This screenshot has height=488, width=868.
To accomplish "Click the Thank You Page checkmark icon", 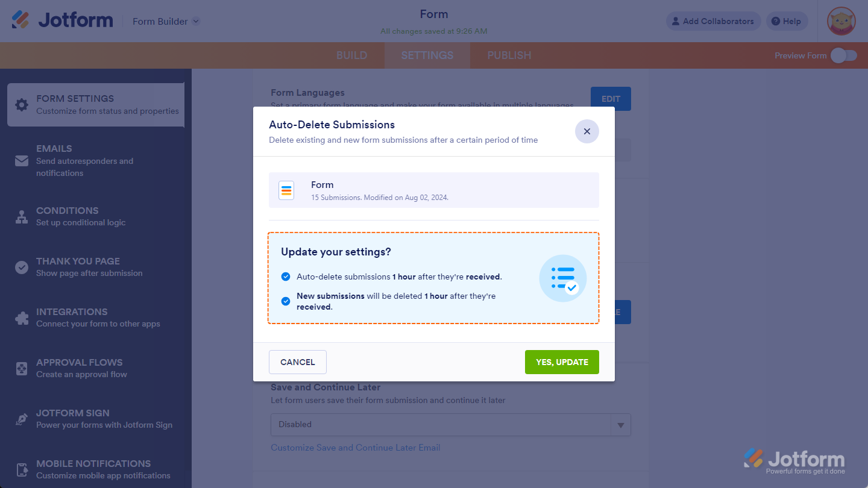I will pyautogui.click(x=21, y=267).
